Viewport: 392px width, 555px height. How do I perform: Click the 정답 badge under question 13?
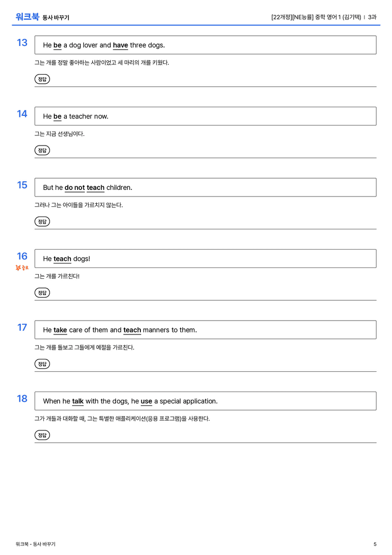point(42,79)
